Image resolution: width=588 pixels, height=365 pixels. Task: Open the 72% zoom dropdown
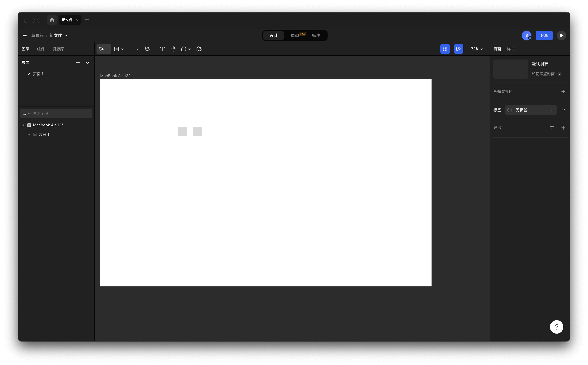click(476, 49)
